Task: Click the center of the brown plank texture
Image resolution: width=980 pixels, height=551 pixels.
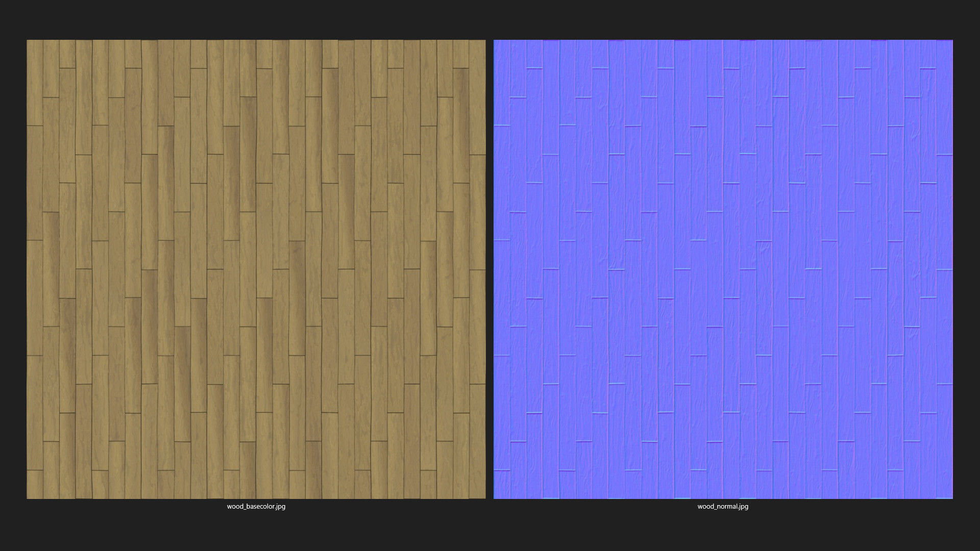Action: [x=256, y=269]
